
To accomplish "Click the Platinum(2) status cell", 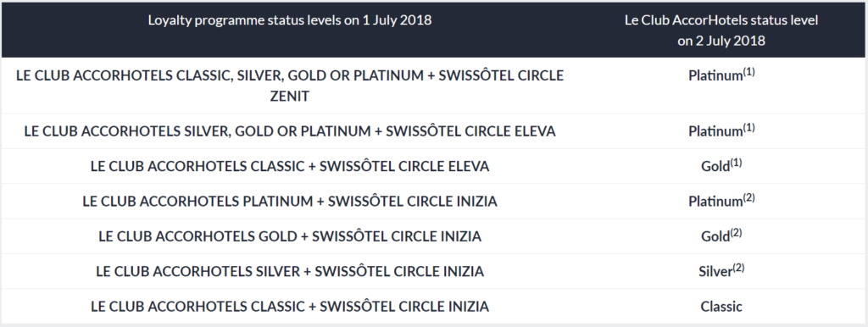I will [721, 201].
